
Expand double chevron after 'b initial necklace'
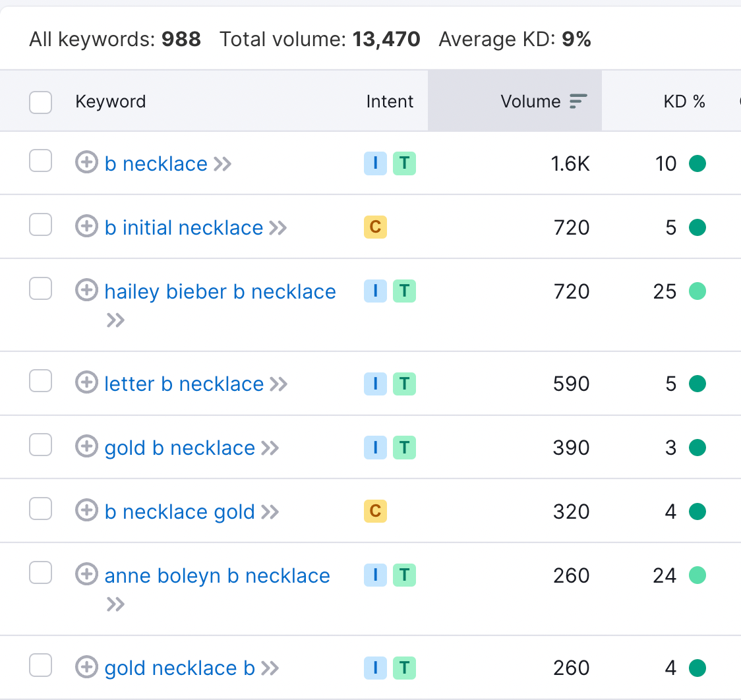pos(278,228)
